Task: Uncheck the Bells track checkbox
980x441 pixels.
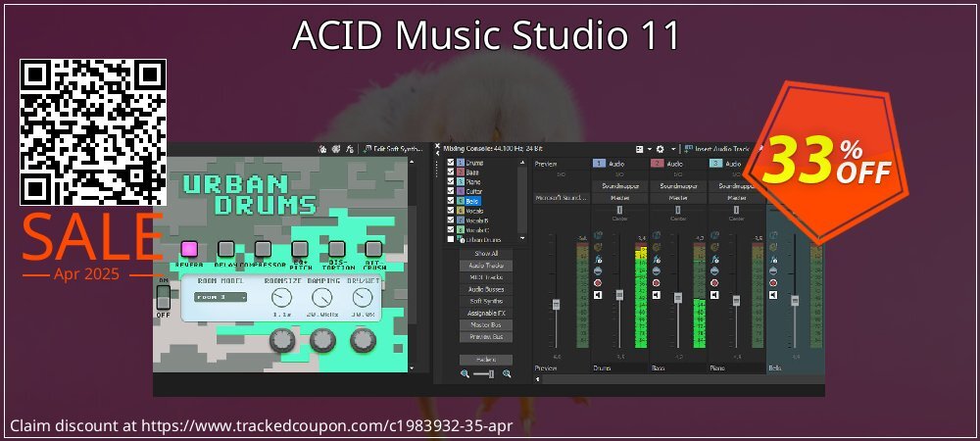Action: [451, 201]
